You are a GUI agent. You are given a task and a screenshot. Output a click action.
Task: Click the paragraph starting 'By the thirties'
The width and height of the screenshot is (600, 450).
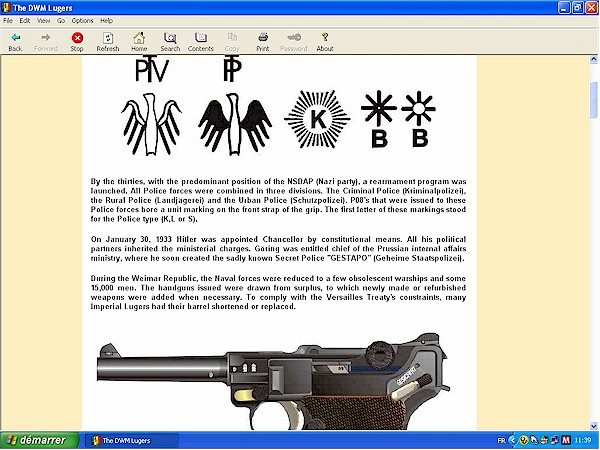pos(278,200)
